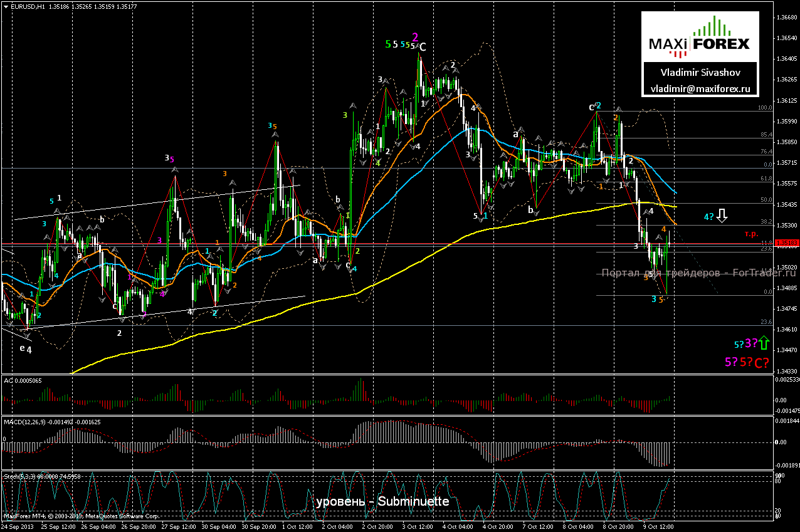Click the Vladimir Sivashov author name
This screenshot has width=800, height=532.
pos(700,71)
